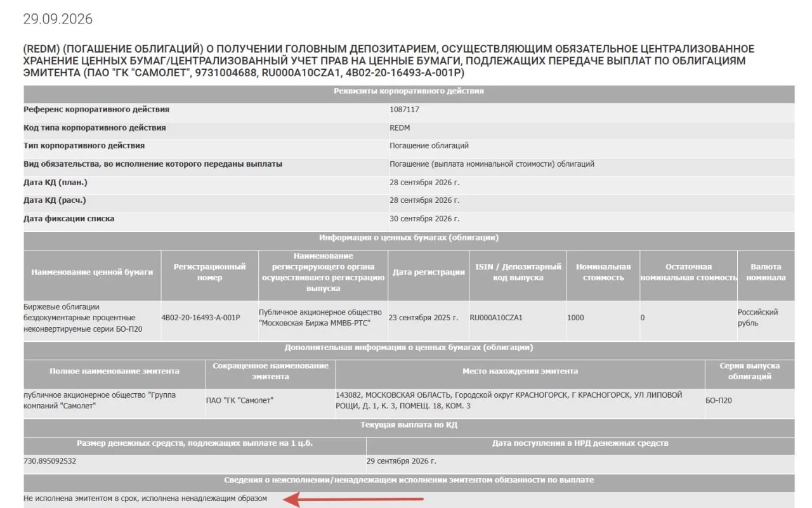Image resolution: width=812 pixels, height=508 pixels.
Task: Select the 'Погашение облигаций' action type value
Action: [429, 146]
